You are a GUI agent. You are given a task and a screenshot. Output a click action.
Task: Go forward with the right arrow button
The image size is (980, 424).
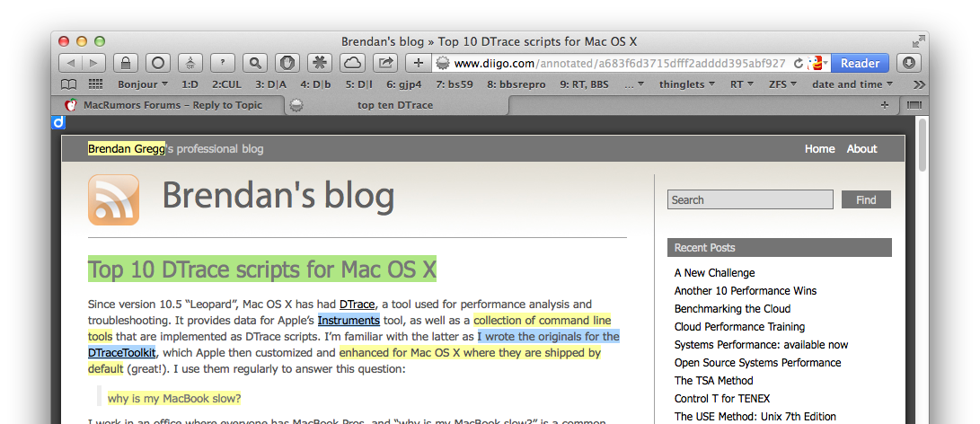pos(93,63)
